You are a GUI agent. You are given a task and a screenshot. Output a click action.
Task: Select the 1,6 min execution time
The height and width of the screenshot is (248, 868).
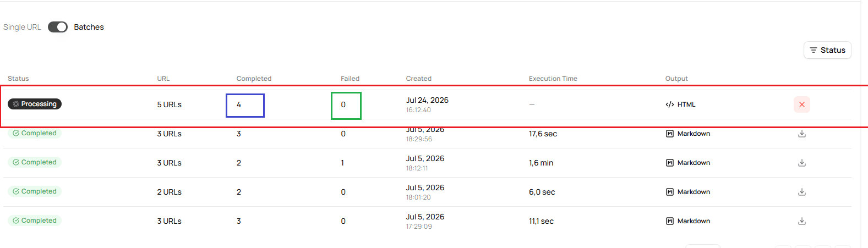tap(542, 163)
